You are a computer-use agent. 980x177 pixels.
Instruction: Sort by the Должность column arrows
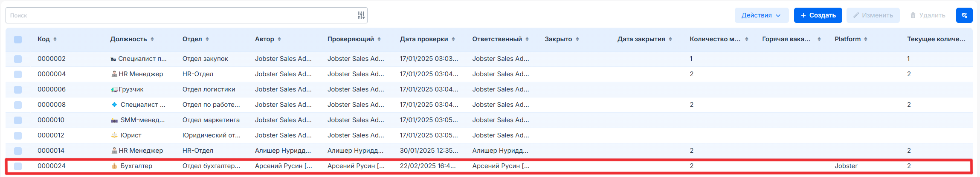click(152, 39)
